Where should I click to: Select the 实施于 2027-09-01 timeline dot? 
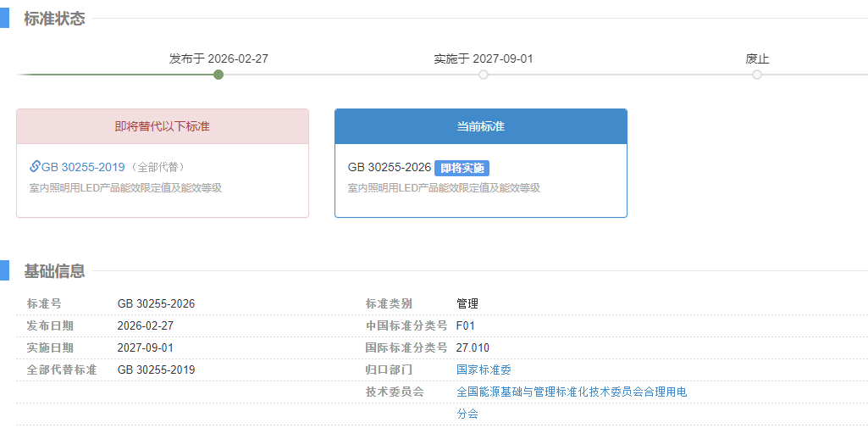coord(484,75)
